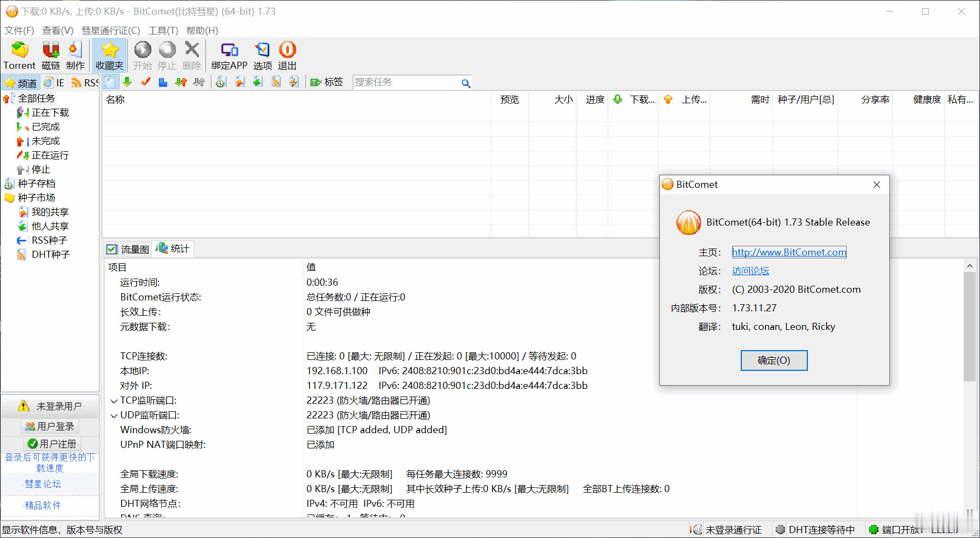The height and width of the screenshot is (538, 980).
Task: Open 选项 options dialog
Action: (x=263, y=55)
